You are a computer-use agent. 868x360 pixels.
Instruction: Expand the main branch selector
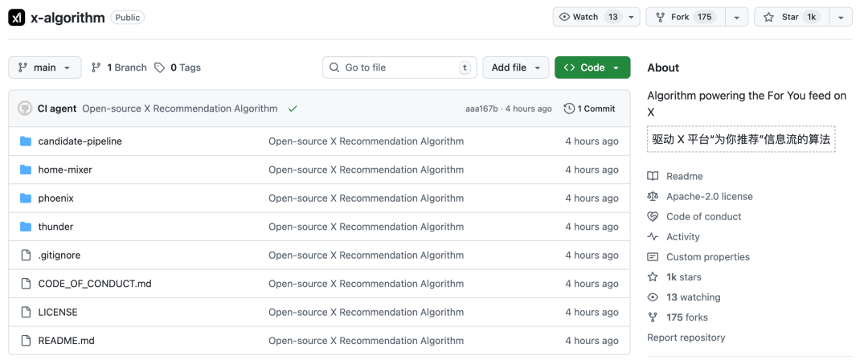point(45,67)
